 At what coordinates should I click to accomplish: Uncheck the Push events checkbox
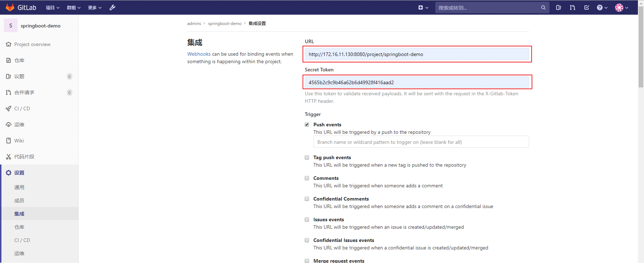coord(307,125)
